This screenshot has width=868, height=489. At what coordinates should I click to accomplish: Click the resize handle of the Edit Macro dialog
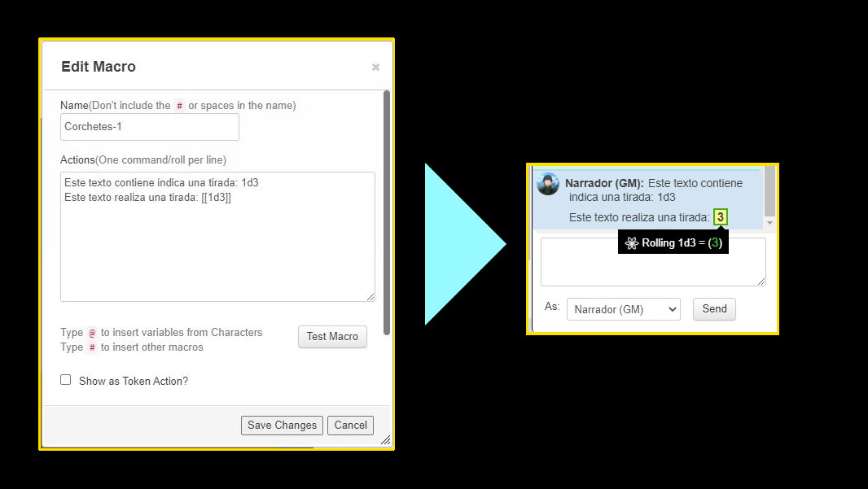pos(386,440)
